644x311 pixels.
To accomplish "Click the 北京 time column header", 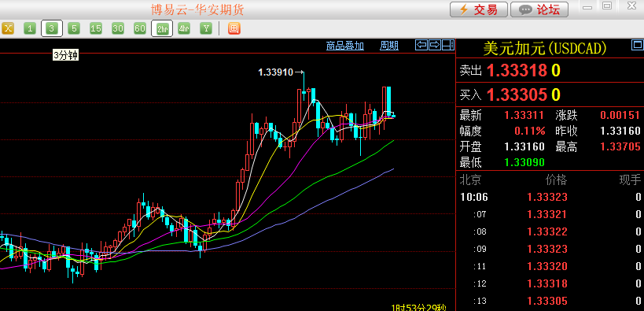I will tap(470, 180).
